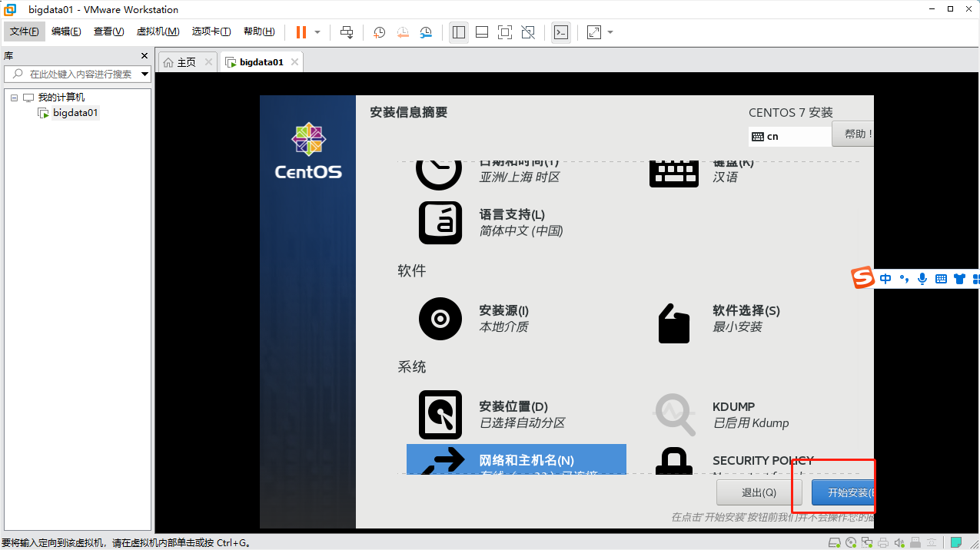Close the 库 library panel

145,56
